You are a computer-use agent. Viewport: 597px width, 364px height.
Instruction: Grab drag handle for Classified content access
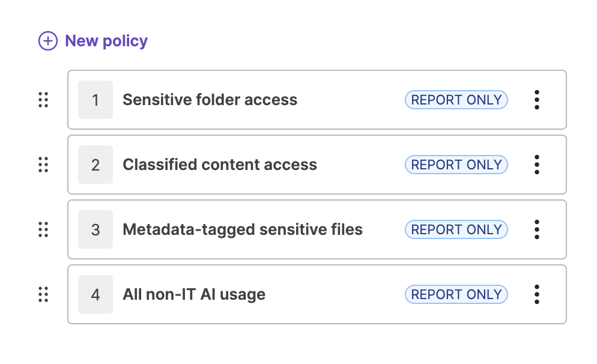pyautogui.click(x=43, y=165)
